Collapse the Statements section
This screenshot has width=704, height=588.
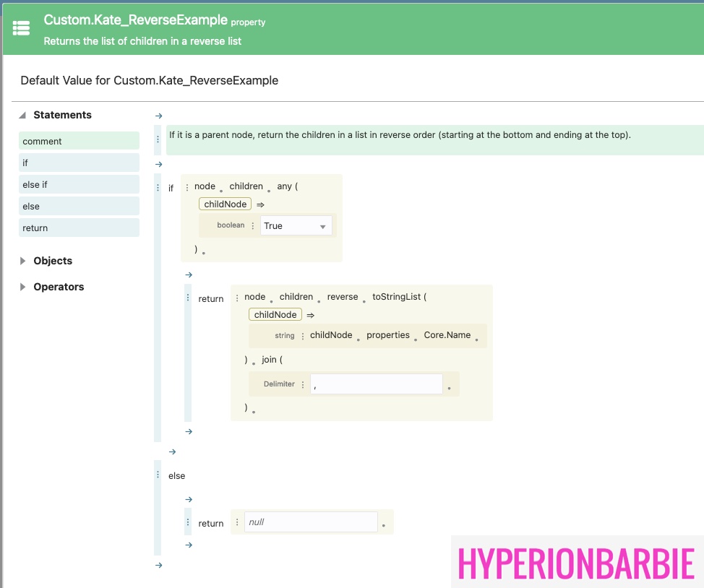click(x=22, y=115)
